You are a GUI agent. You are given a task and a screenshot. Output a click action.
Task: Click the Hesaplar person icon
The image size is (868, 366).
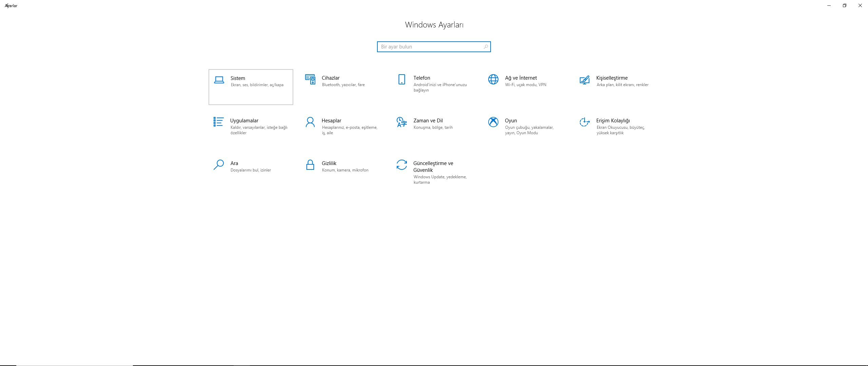pos(310,122)
